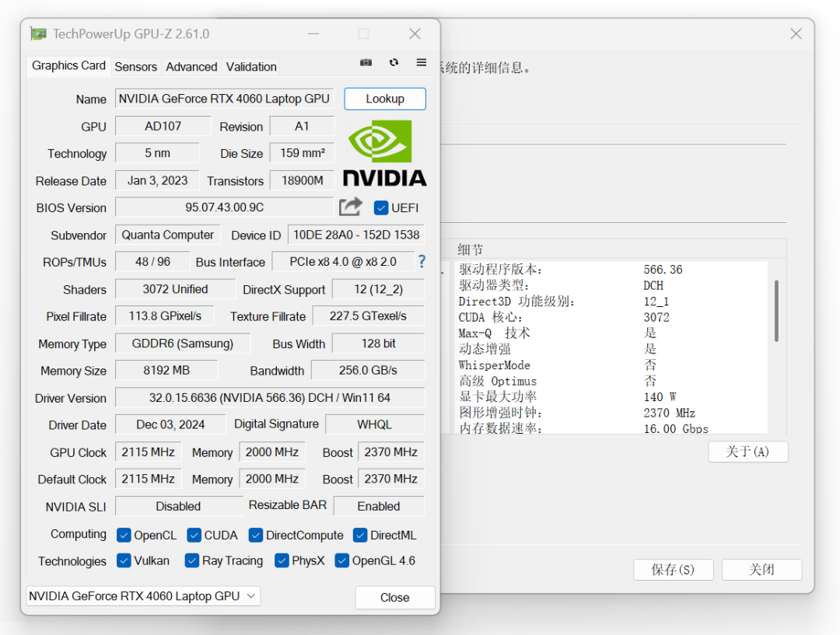Click the BIOS Version field 95.07.43.00.9C
Viewport: 840px width, 635px height.
pos(224,208)
